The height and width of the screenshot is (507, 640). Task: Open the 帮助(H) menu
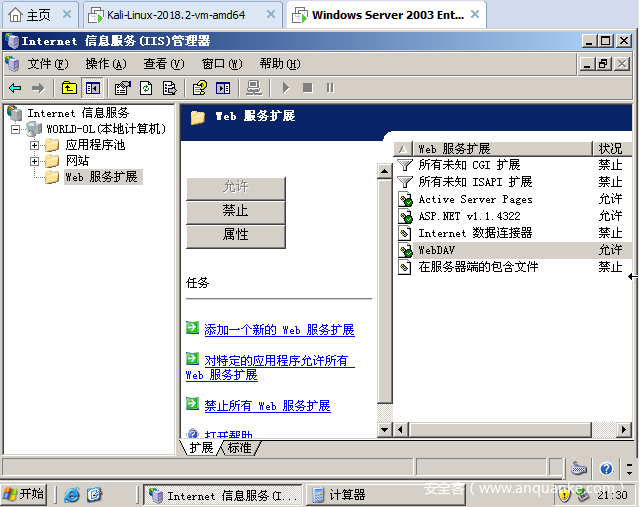tap(280, 64)
